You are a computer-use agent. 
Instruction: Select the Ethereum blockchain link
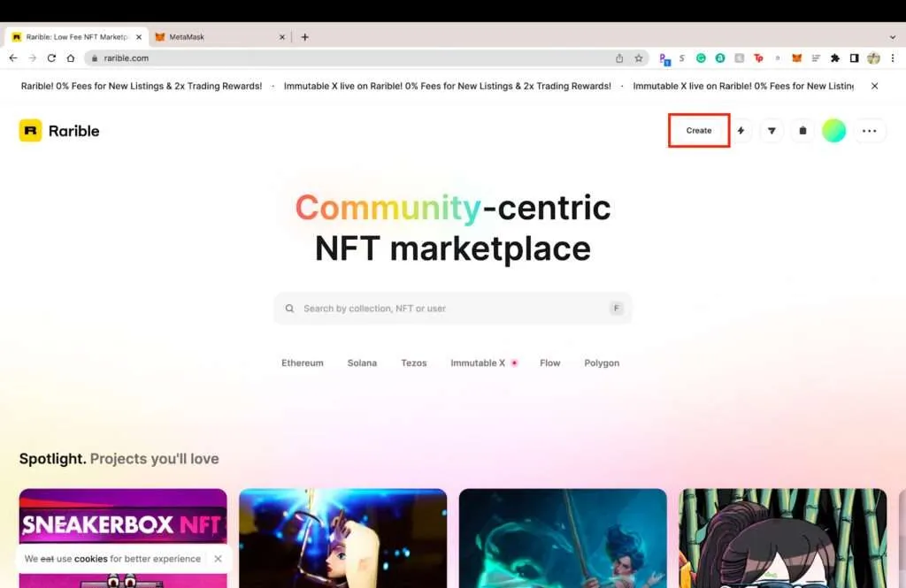click(x=302, y=363)
